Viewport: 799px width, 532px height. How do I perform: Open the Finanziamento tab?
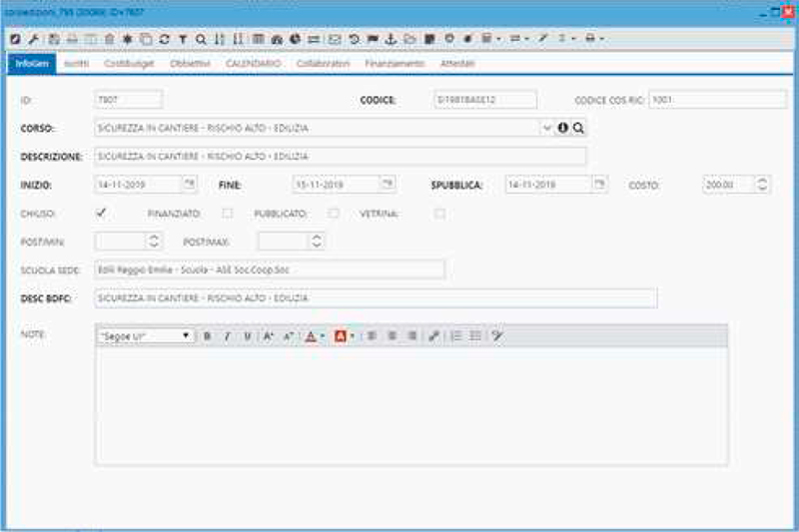[x=395, y=64]
